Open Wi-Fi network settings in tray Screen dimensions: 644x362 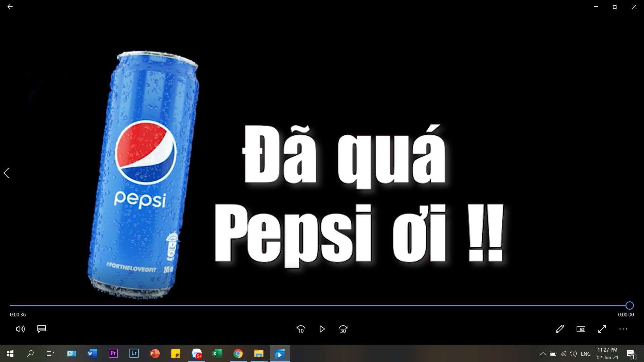(x=563, y=354)
